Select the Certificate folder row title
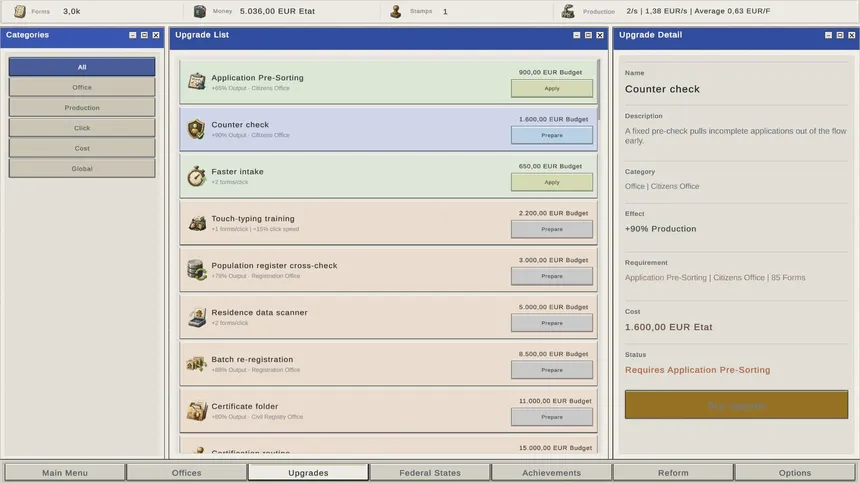 (245, 407)
